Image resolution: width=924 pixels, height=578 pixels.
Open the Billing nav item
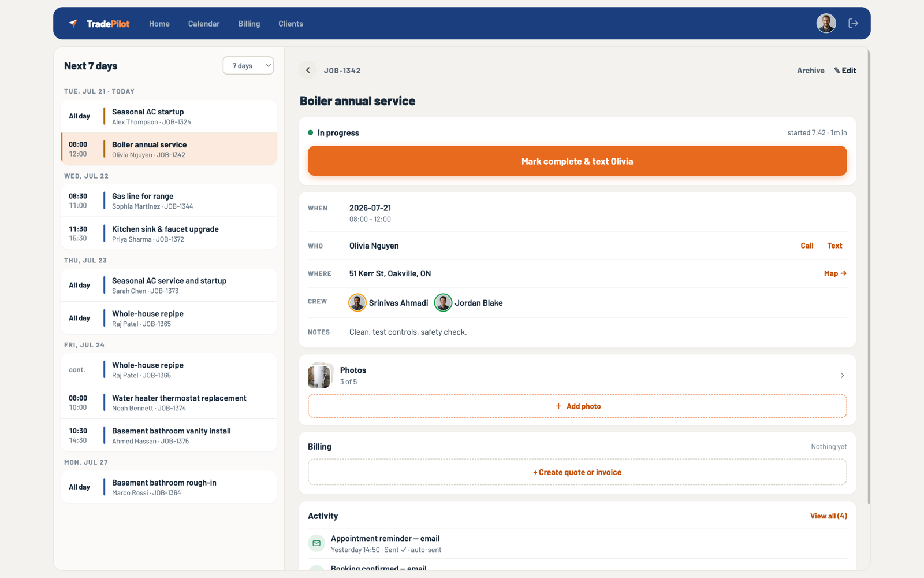(249, 24)
